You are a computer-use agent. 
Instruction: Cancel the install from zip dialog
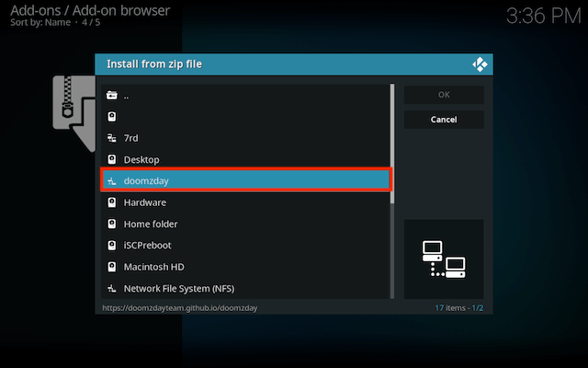coord(444,120)
